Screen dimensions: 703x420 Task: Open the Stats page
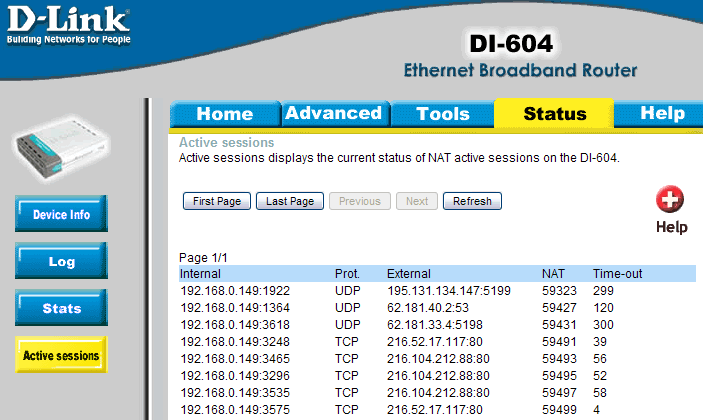pos(61,308)
